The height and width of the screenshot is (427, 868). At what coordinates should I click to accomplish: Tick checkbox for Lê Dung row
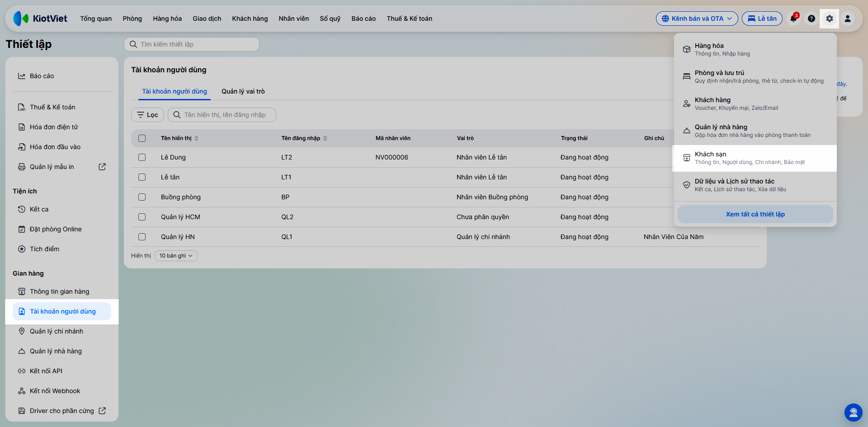142,157
